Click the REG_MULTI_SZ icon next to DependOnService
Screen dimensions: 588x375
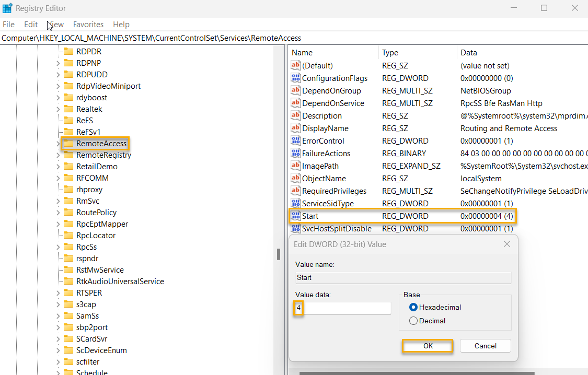click(296, 103)
